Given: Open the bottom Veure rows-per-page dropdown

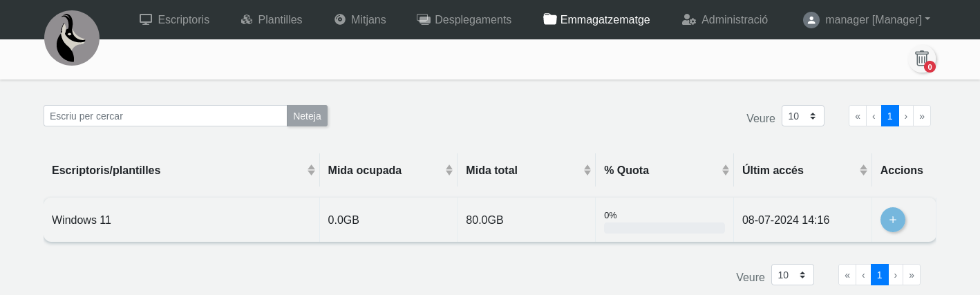Looking at the screenshot, I should pos(792,275).
